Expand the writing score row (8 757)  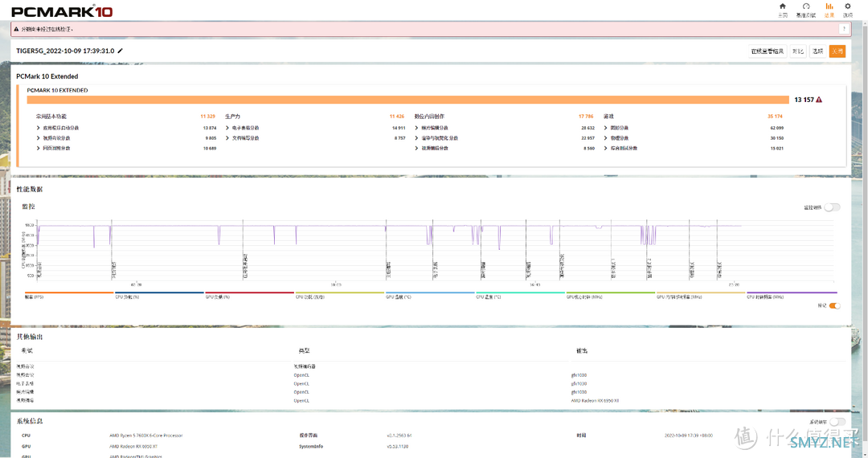[316, 138]
